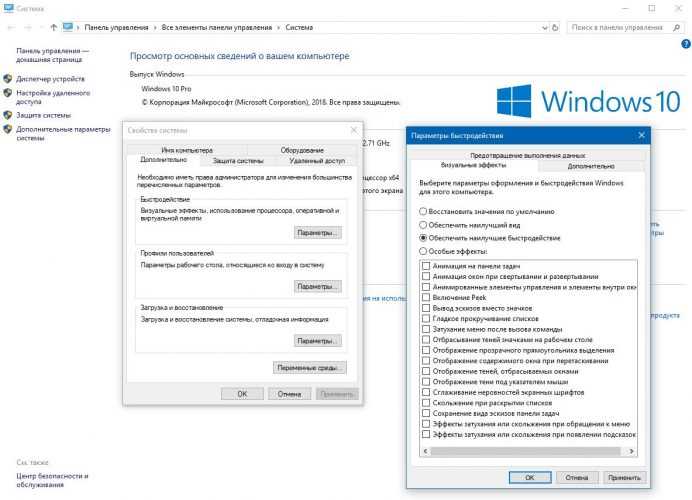This screenshot has height=500, width=692.
Task: Click the Refresh icon next to the address bar
Action: [556, 27]
